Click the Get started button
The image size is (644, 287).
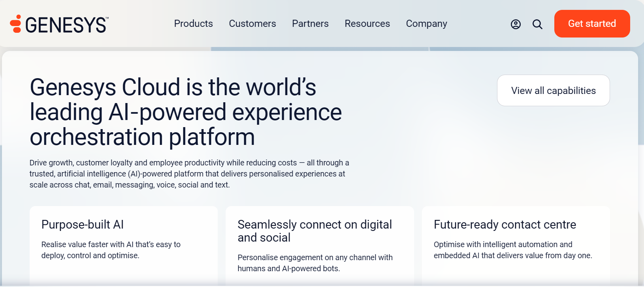592,24
